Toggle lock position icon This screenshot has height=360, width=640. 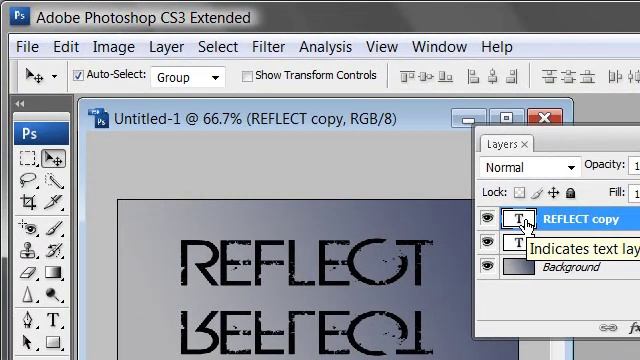pyautogui.click(x=553, y=193)
